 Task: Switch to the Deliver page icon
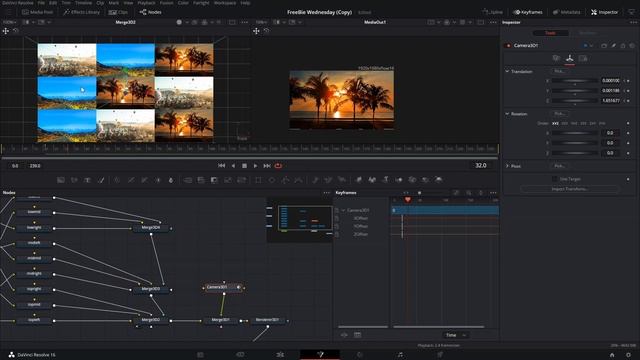[x=440, y=355]
